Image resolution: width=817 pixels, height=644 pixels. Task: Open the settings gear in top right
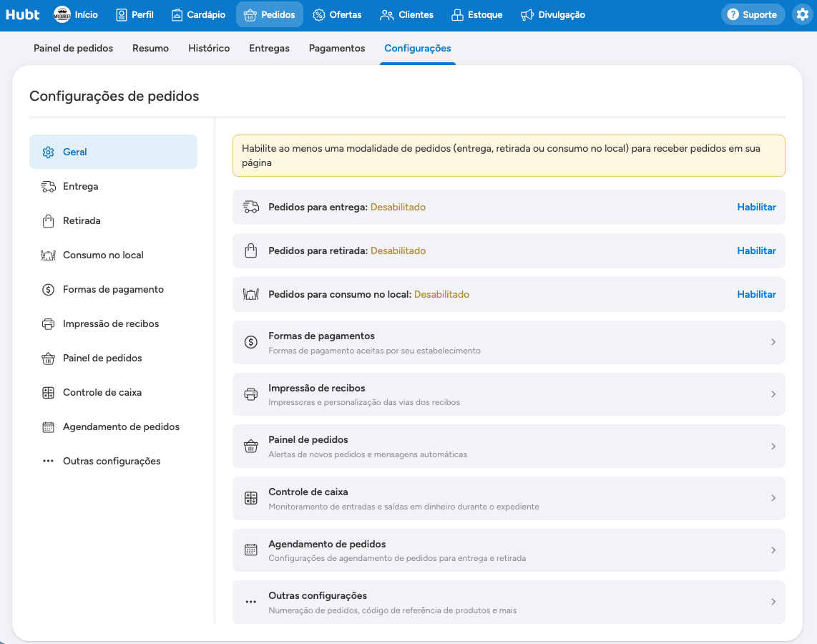coord(803,14)
